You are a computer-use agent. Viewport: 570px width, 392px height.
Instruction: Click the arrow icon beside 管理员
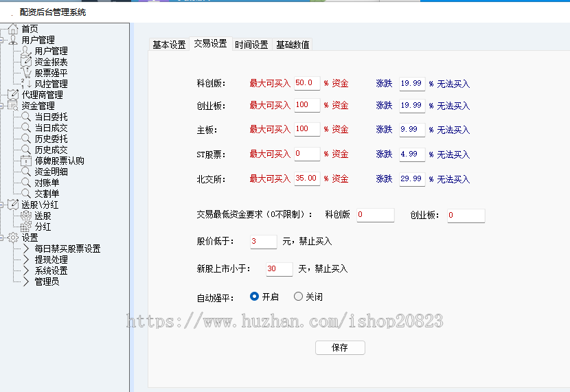[26, 281]
